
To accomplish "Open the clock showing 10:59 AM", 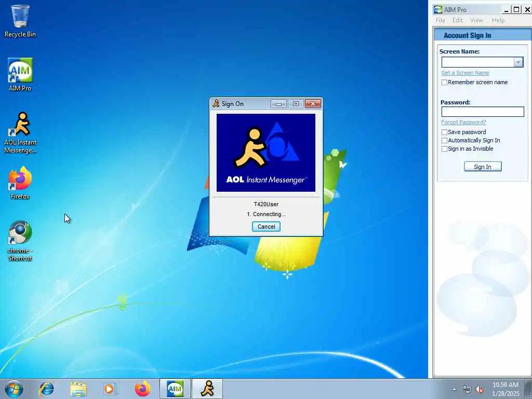I will coord(506,389).
